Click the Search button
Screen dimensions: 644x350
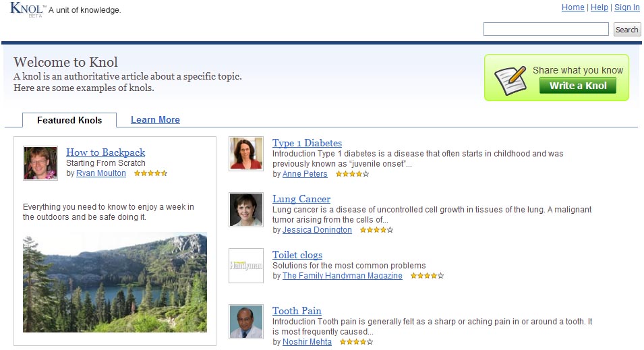pyautogui.click(x=626, y=30)
